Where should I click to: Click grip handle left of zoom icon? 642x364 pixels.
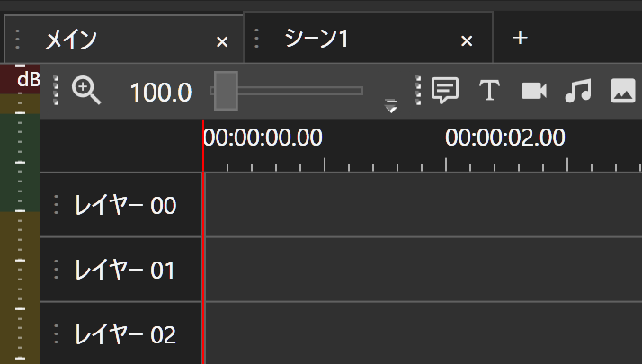point(56,90)
